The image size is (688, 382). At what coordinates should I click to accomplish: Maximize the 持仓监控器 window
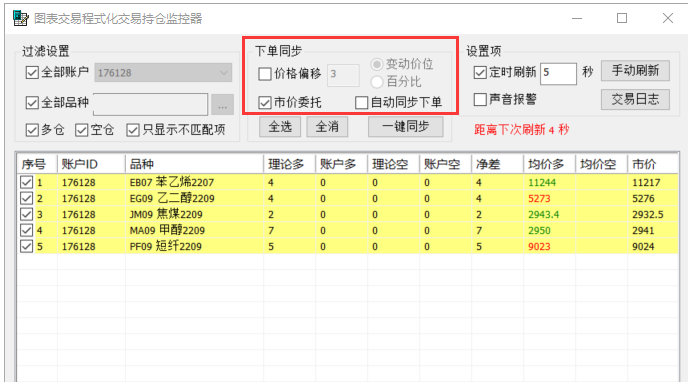pyautogui.click(x=622, y=18)
